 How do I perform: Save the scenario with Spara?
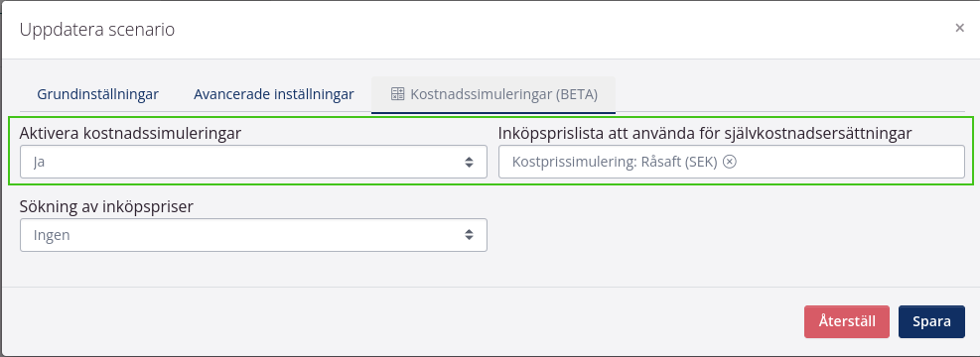click(x=931, y=322)
